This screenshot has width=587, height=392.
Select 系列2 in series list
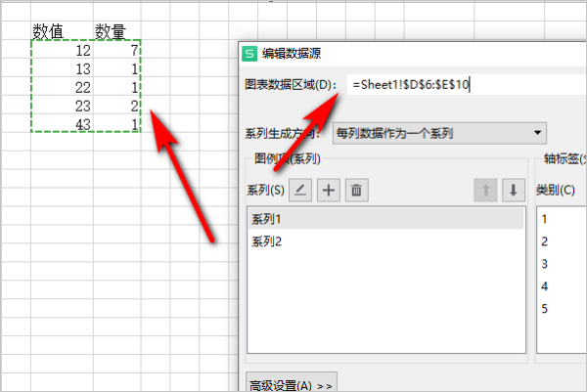pyautogui.click(x=386, y=241)
